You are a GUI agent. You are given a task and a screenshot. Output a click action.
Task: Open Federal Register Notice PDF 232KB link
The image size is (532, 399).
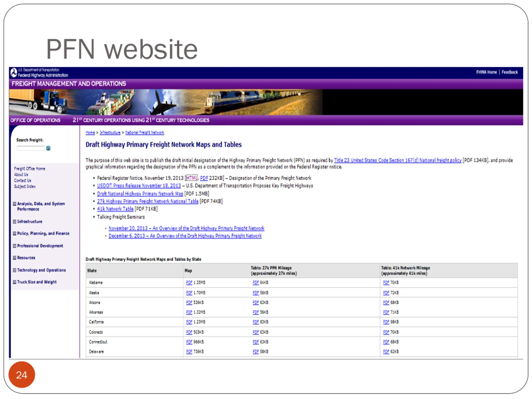204,178
